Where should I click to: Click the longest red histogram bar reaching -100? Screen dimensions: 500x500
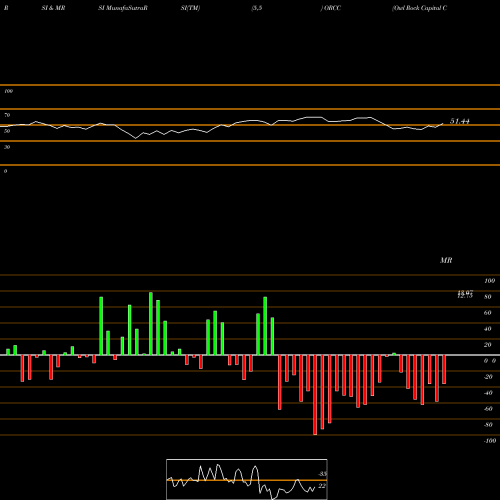pos(315,395)
